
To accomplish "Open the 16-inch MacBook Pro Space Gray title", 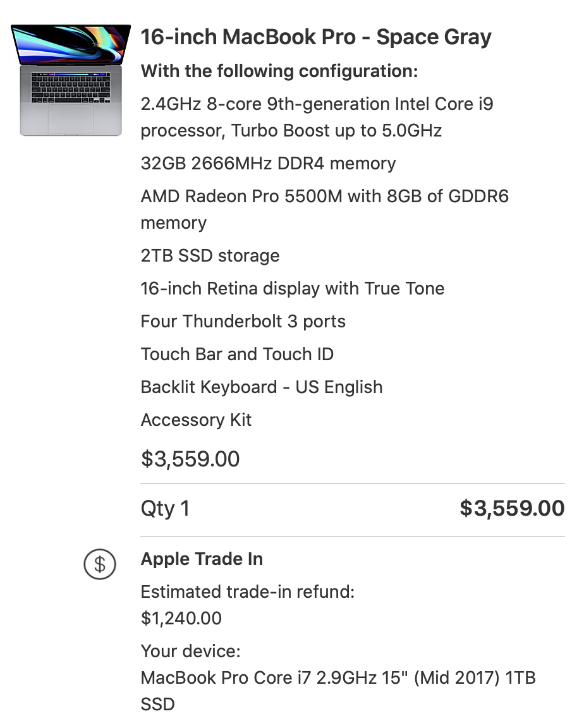I will [x=315, y=37].
